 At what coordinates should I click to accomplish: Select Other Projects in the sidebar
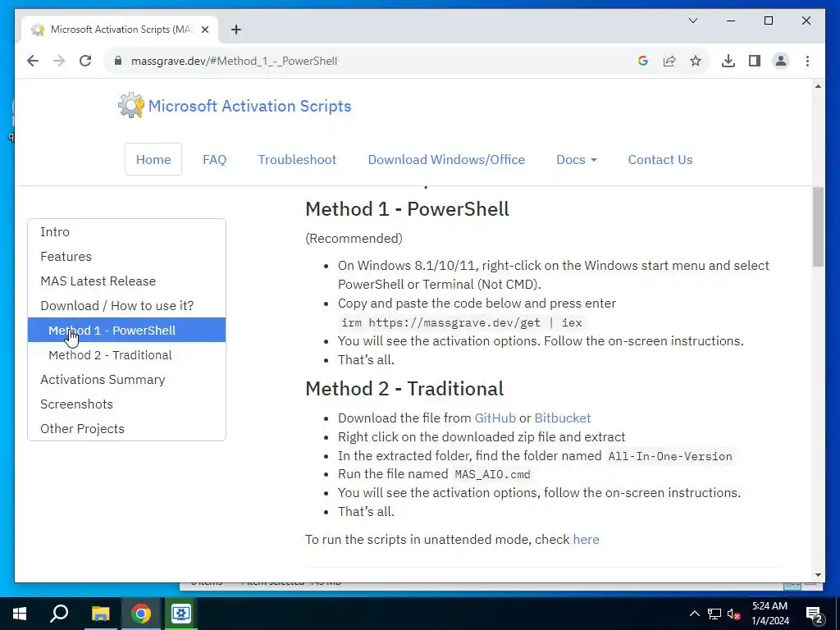click(126, 428)
